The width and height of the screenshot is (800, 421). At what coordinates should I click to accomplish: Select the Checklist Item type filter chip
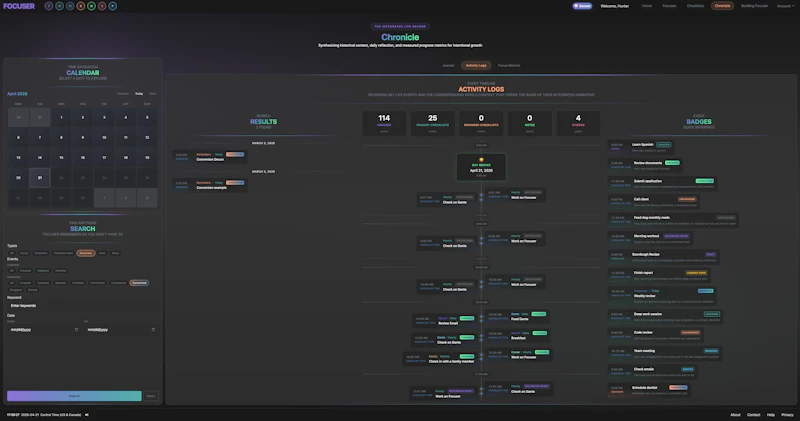click(x=63, y=253)
